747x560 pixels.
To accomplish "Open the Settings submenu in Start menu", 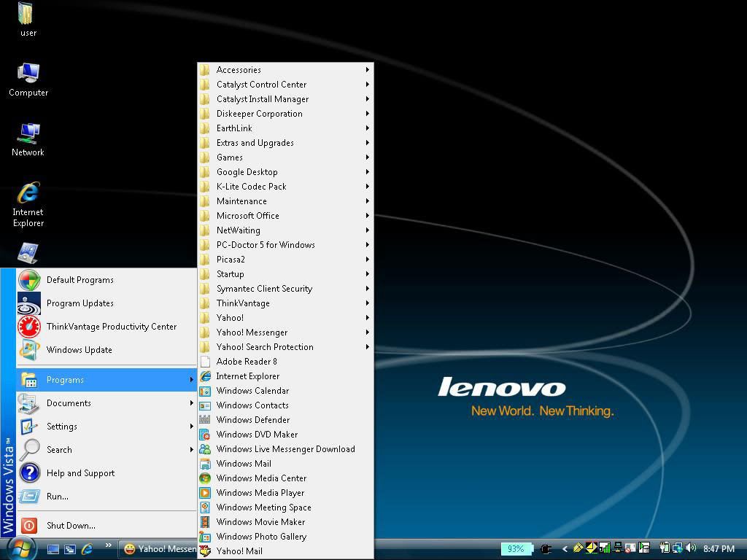I will [62, 427].
